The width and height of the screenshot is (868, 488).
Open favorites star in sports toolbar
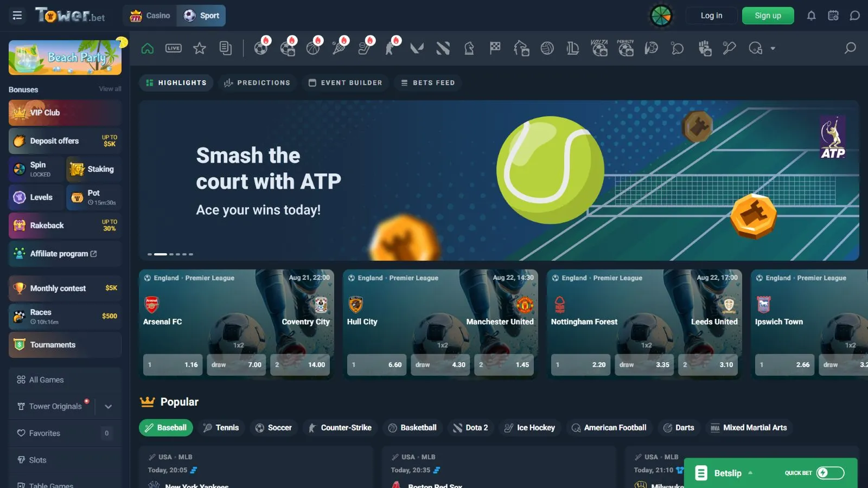tap(200, 48)
